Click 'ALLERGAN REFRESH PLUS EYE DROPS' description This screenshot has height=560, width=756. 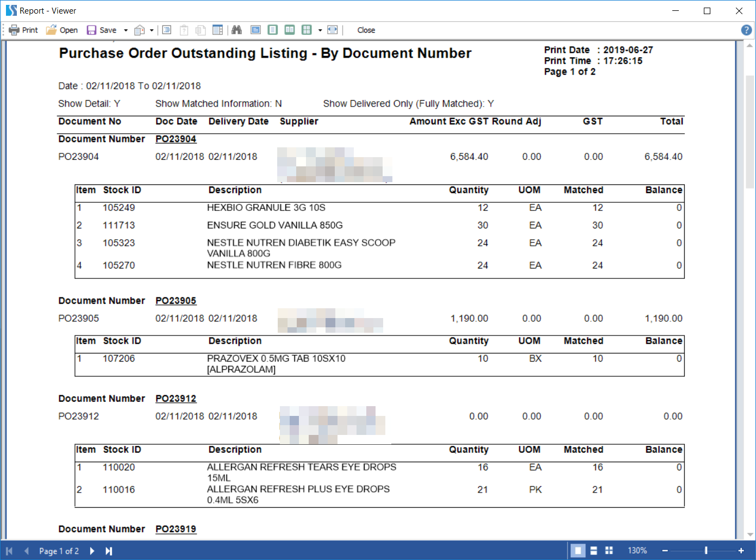click(x=298, y=489)
